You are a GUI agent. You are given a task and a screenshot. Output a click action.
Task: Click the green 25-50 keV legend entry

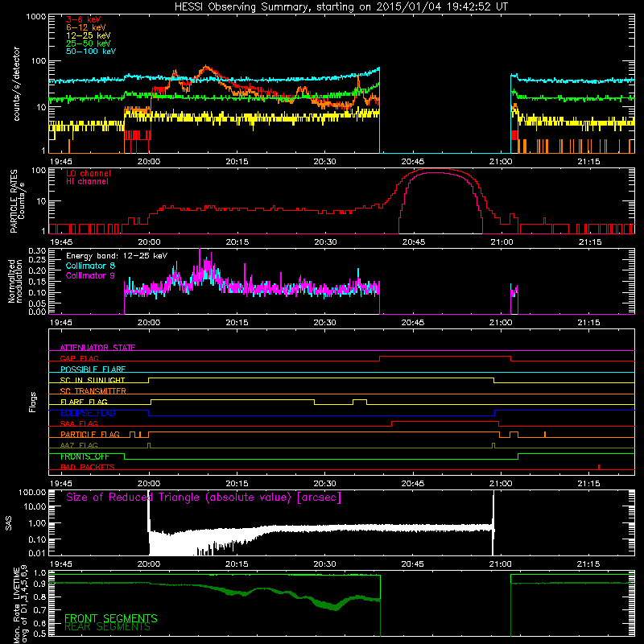[89, 43]
